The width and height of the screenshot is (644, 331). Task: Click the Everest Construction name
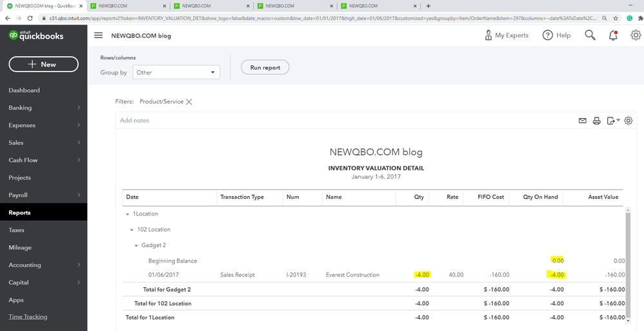click(352, 275)
